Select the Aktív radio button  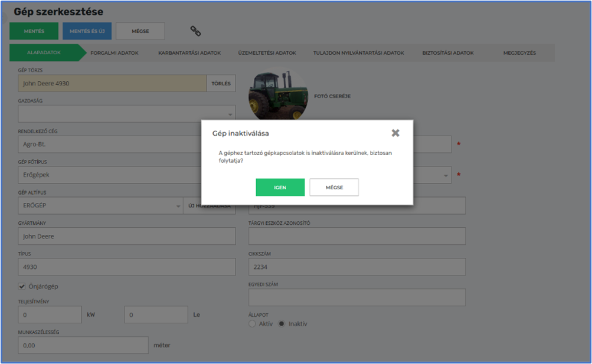point(253,324)
